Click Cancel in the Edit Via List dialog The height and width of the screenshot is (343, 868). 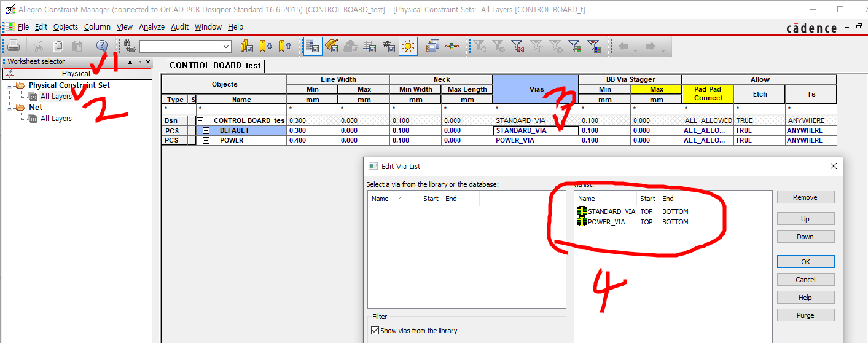805,280
